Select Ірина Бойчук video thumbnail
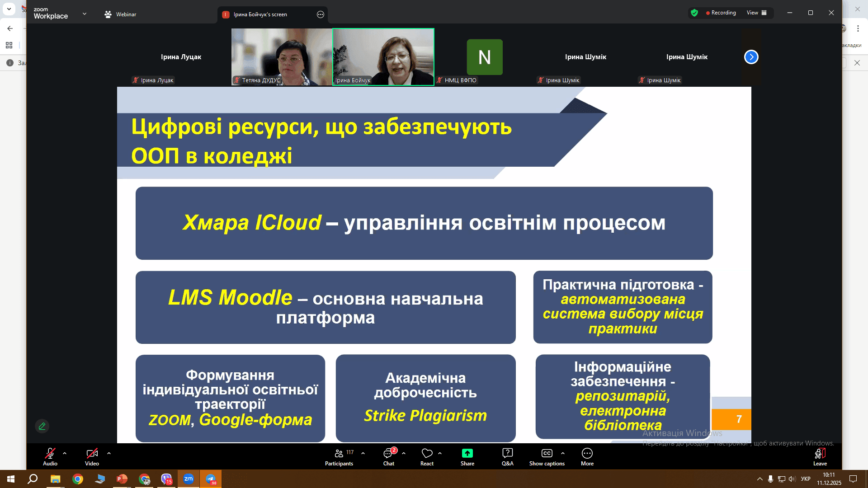 click(x=383, y=57)
